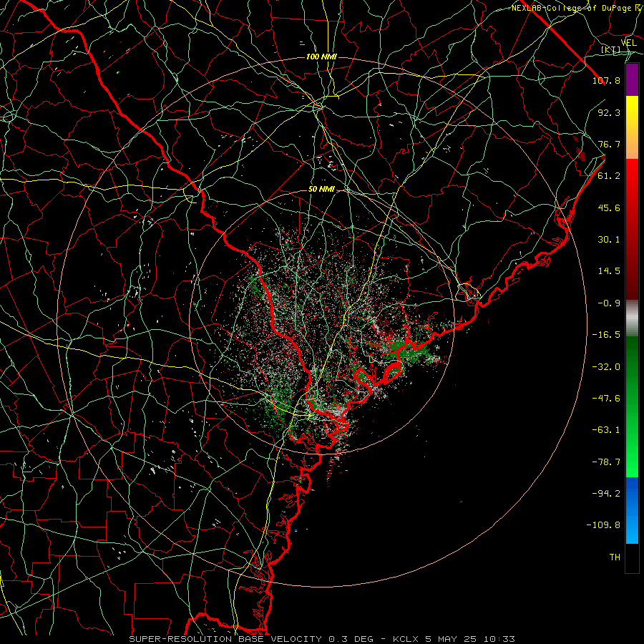This screenshot has width=644, height=644.
Task: Click the 45.6 velocity scale value
Action: pyautogui.click(x=609, y=208)
